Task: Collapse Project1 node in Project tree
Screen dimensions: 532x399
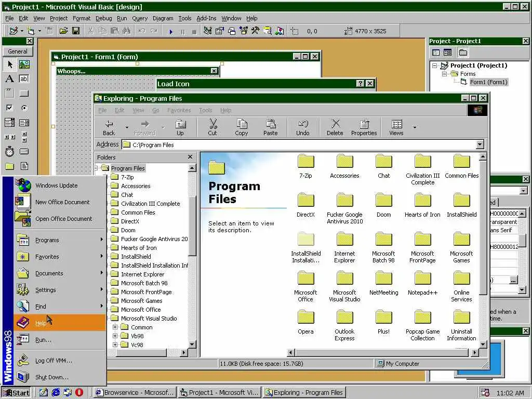Action: [x=435, y=65]
